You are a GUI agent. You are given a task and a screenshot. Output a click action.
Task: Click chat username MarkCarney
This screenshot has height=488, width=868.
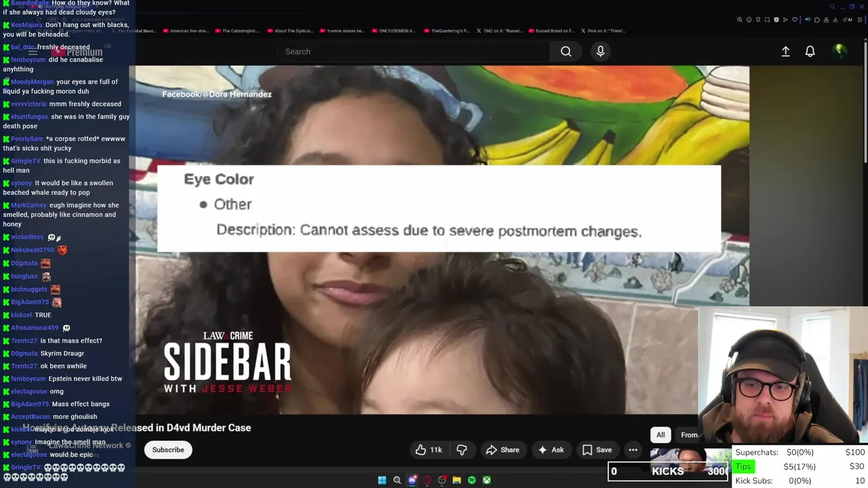point(28,205)
